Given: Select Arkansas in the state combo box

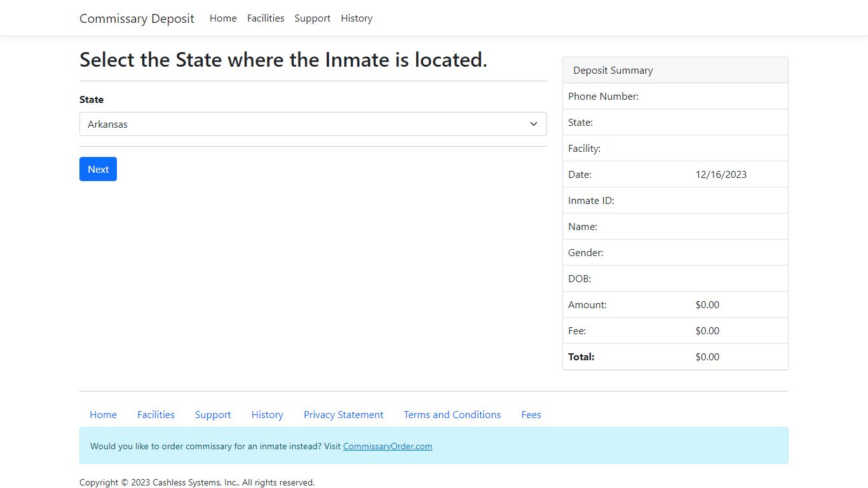Looking at the screenshot, I should pyautogui.click(x=313, y=124).
